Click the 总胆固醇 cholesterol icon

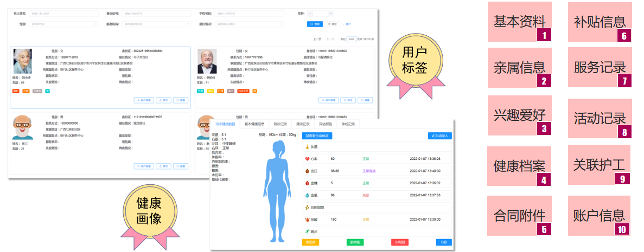click(307, 207)
